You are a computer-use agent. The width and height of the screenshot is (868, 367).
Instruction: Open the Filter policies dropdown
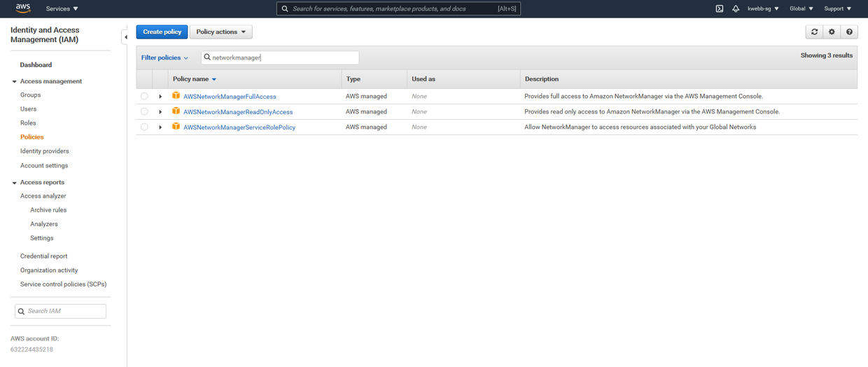tap(164, 57)
